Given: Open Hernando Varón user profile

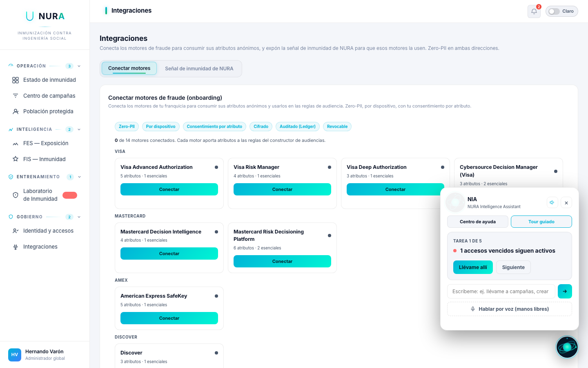Looking at the screenshot, I should click(45, 355).
